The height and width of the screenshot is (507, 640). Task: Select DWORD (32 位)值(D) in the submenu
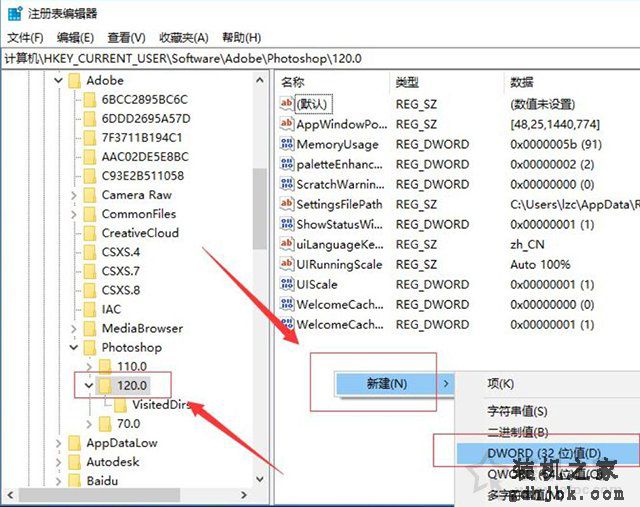click(548, 453)
